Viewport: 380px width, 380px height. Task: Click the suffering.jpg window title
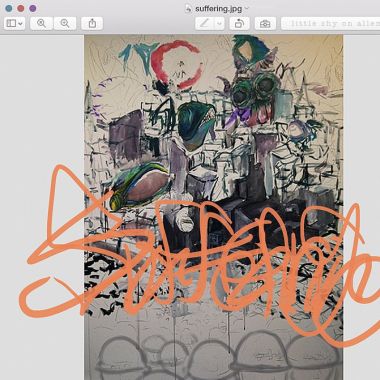click(x=218, y=9)
